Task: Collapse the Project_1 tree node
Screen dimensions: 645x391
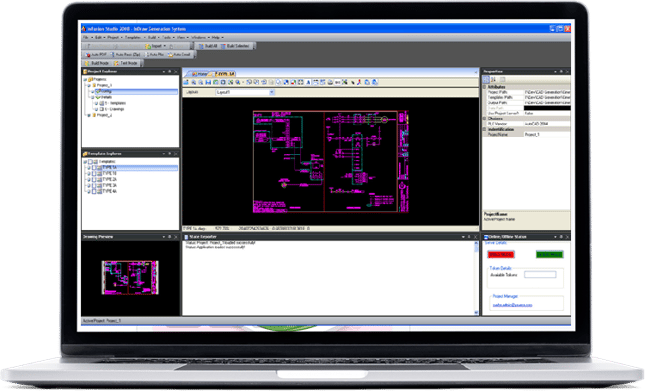Action: tap(89, 85)
